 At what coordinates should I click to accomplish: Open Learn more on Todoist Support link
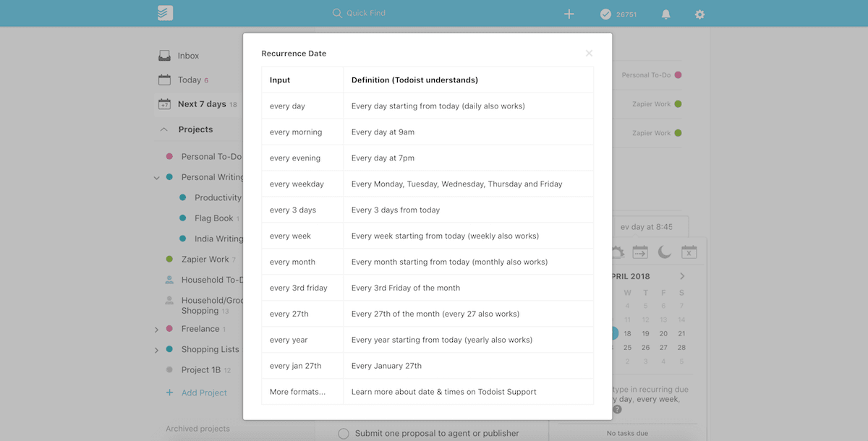[444, 392]
